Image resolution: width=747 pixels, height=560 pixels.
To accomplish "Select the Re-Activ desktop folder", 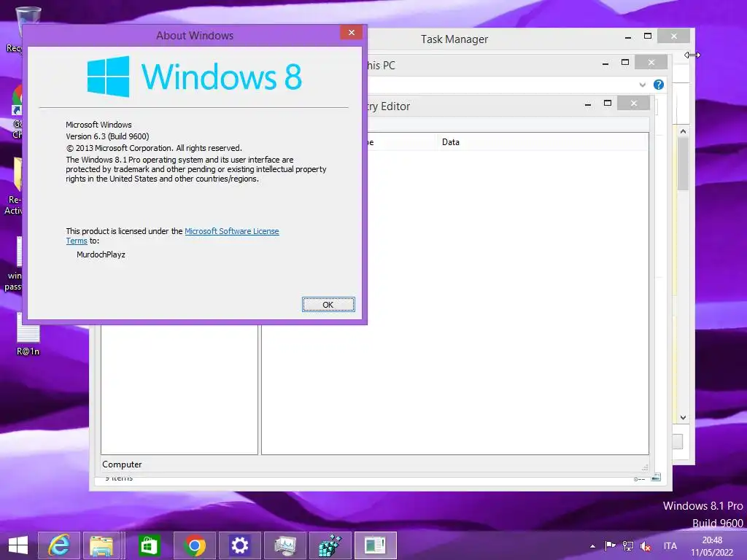I will point(15,186).
